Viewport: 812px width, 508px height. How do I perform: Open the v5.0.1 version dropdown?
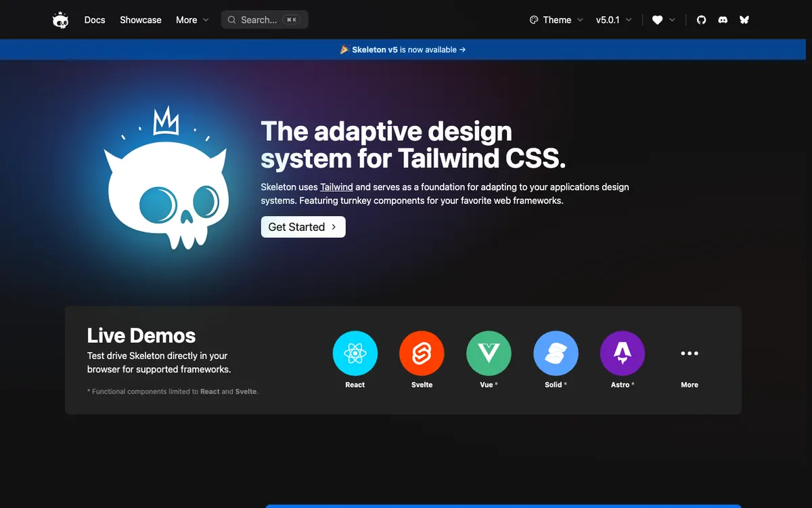pos(614,20)
